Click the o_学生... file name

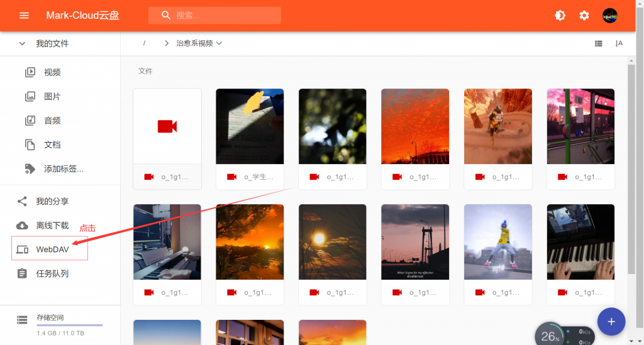pyautogui.click(x=258, y=177)
